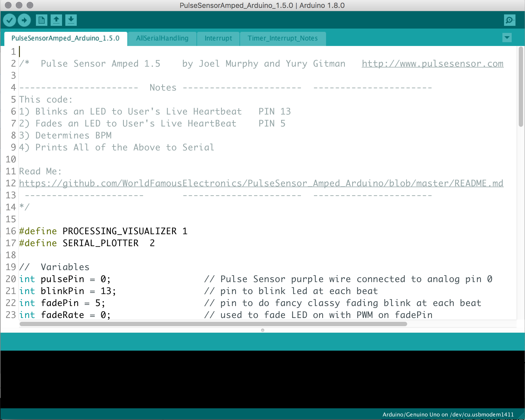Click the vertical editor scrollbar thumb
This screenshot has width=525, height=420.
pos(521,87)
